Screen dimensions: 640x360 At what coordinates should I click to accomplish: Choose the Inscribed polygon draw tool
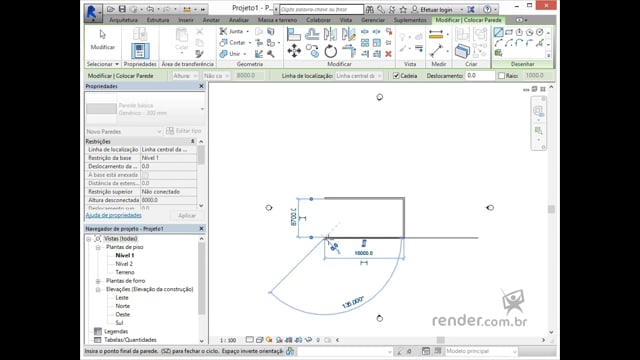coord(519,32)
